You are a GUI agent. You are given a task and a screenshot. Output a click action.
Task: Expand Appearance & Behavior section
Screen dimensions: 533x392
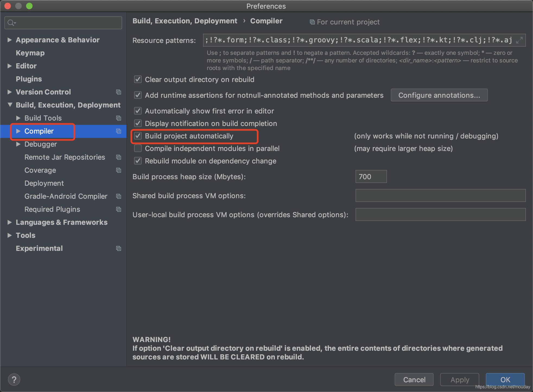pos(10,40)
